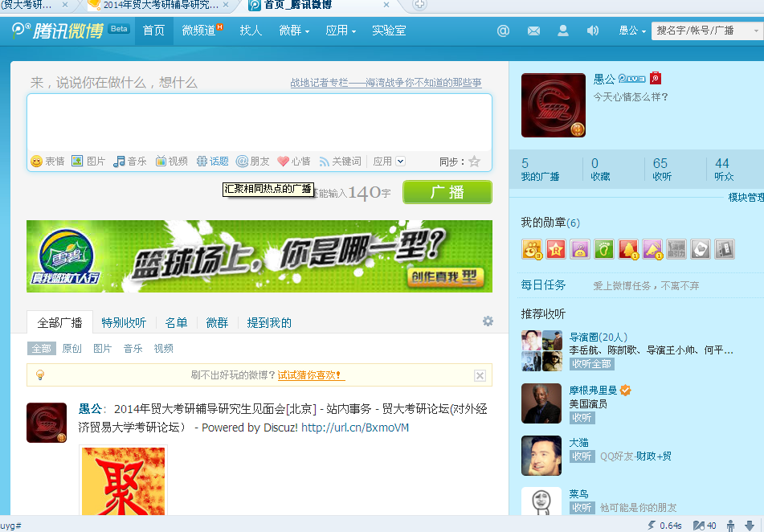Image resolution: width=764 pixels, height=532 pixels.
Task: Filter feed by 音乐
Action: click(133, 349)
